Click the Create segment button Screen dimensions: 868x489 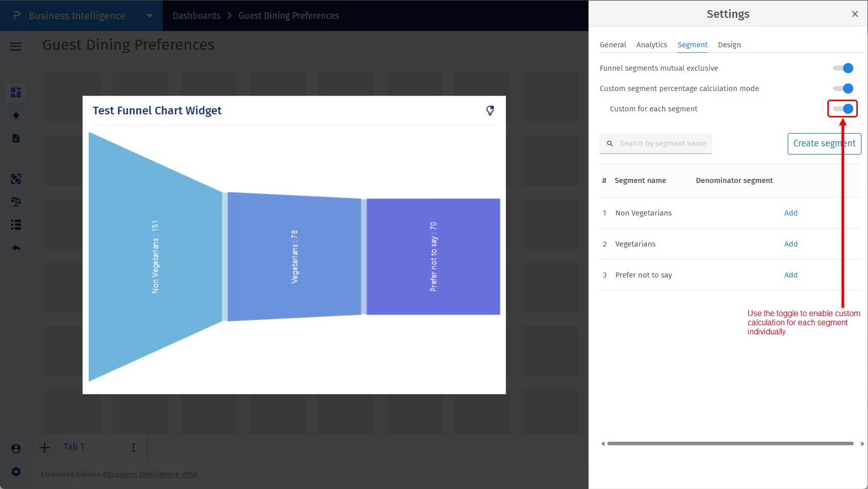824,143
